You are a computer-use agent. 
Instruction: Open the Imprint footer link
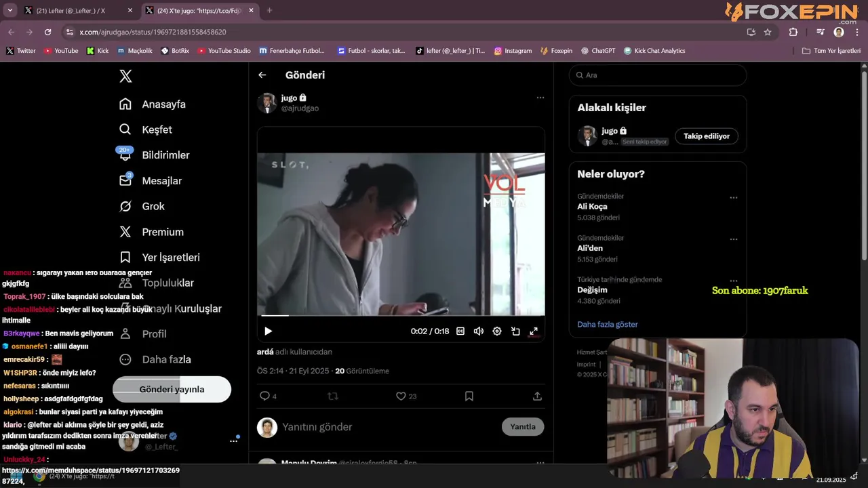pos(586,365)
